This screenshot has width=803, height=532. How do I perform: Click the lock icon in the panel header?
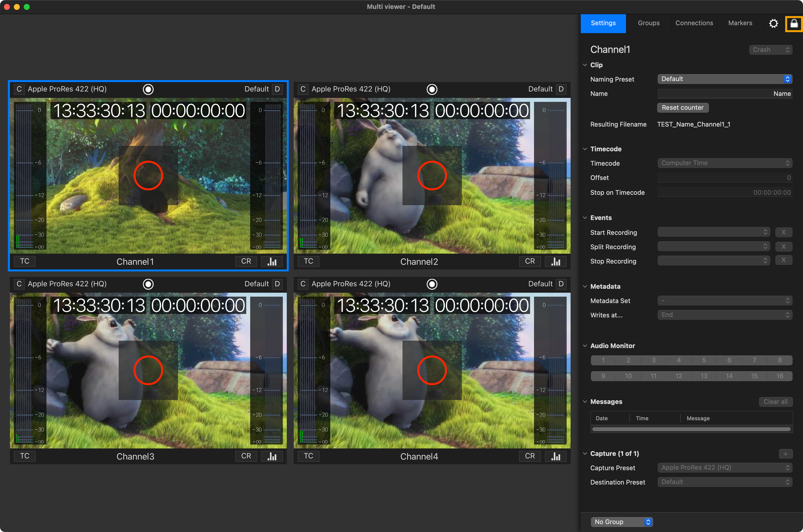(794, 23)
